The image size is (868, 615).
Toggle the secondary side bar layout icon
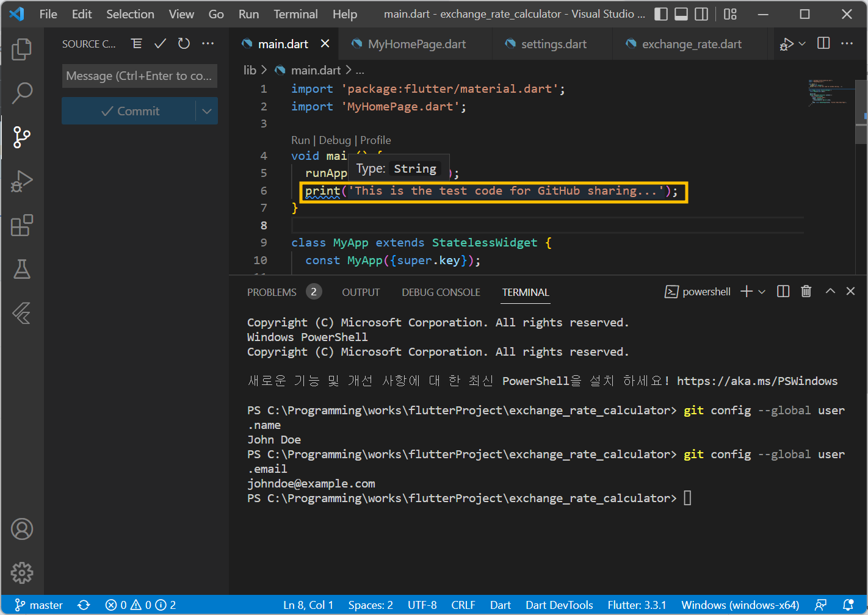[702, 14]
